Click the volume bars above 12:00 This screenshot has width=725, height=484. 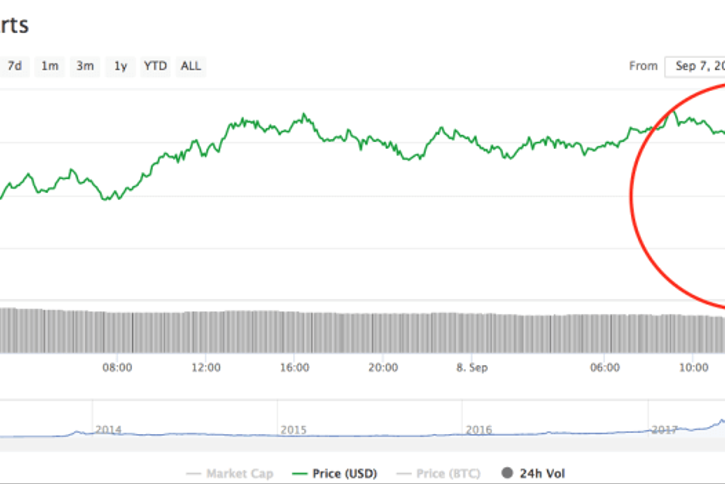[x=206, y=332]
